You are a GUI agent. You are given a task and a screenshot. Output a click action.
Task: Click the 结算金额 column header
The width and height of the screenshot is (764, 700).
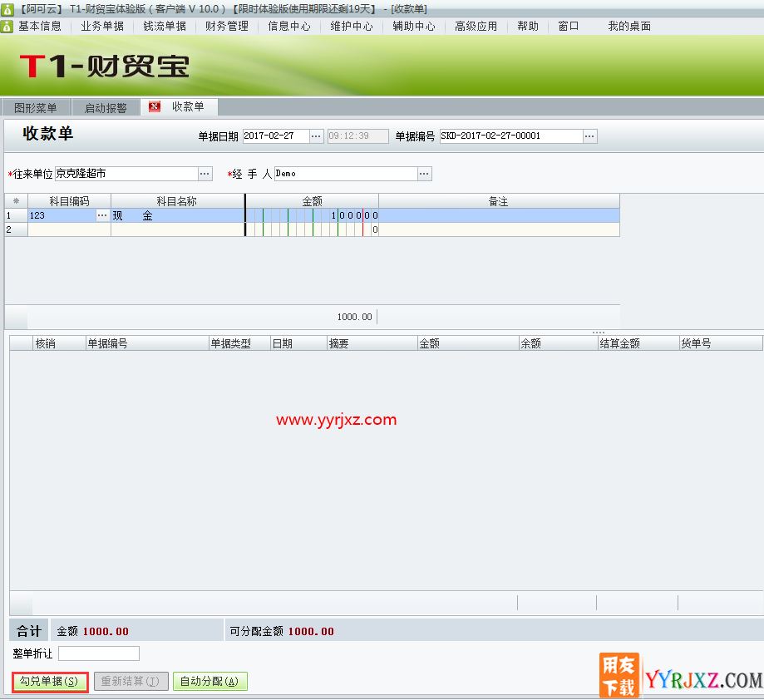point(638,343)
